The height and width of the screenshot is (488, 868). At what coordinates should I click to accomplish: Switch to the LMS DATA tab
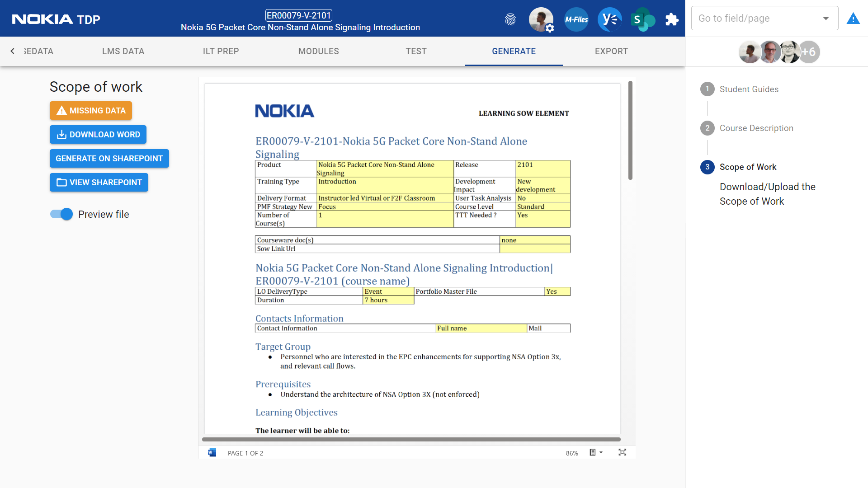pos(123,51)
